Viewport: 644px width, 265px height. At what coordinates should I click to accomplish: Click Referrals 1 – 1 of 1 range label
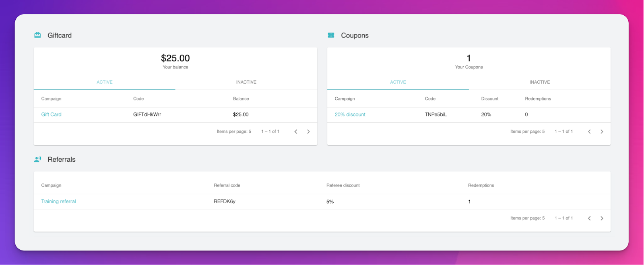click(563, 218)
